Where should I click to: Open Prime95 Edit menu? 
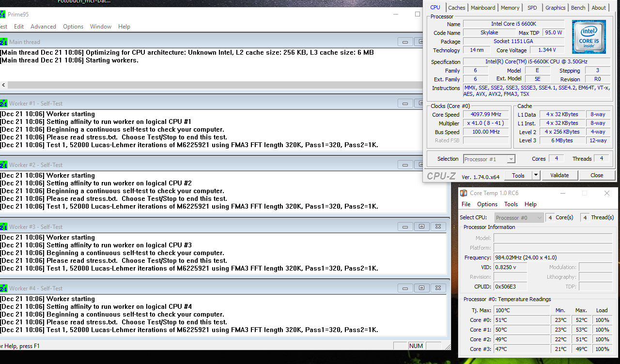[19, 27]
